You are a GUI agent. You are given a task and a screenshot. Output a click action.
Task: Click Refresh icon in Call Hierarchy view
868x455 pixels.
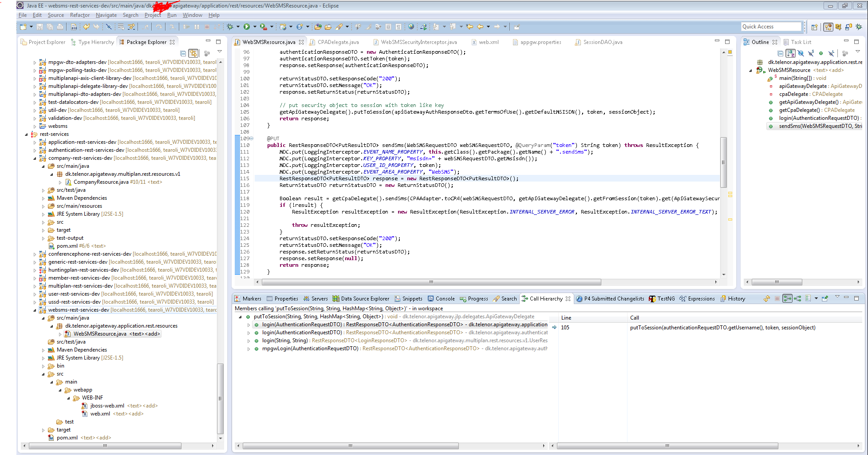coord(766,299)
